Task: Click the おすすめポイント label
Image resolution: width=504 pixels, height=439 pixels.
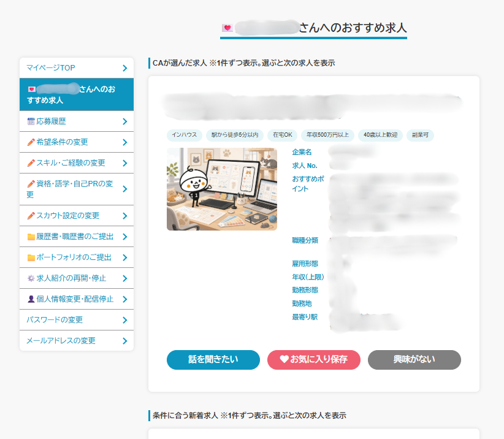Action: tap(308, 184)
